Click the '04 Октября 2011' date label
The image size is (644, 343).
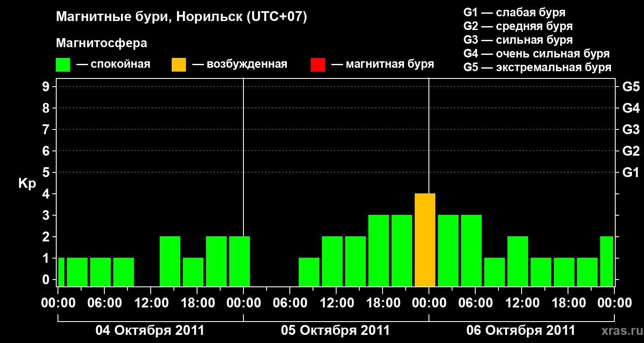(150, 331)
